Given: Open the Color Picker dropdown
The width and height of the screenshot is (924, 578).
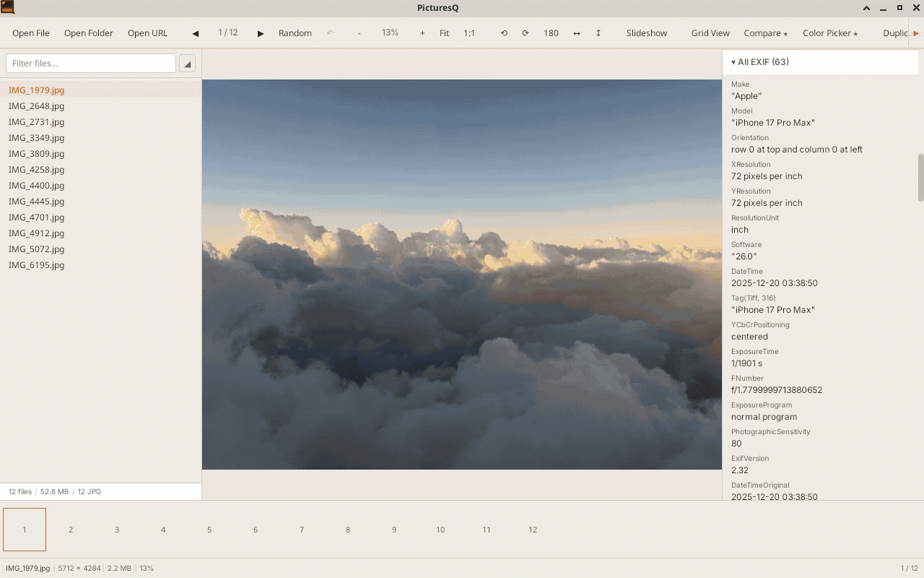Looking at the screenshot, I should tap(830, 33).
